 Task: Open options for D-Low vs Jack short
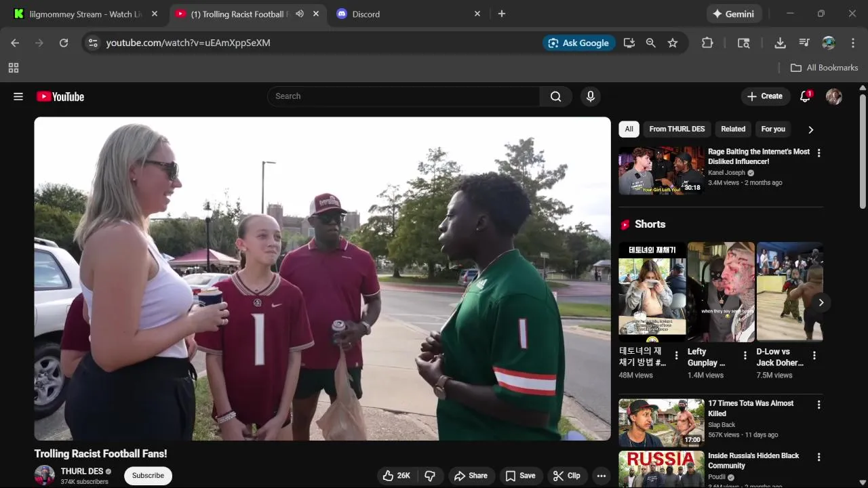(x=814, y=355)
